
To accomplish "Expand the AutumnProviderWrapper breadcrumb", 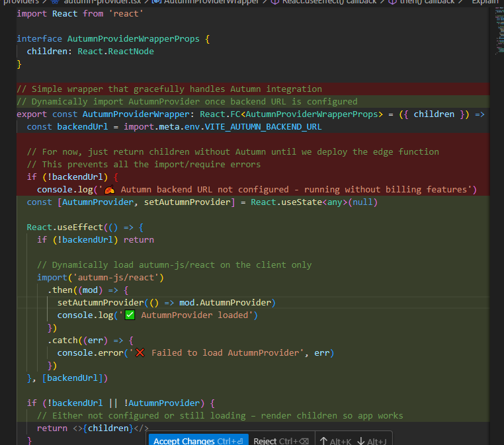I will [211, 2].
